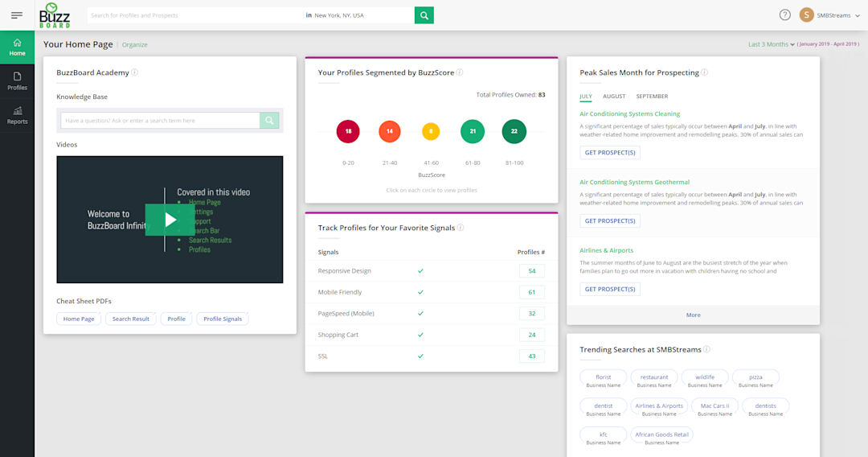The width and height of the screenshot is (868, 457).
Task: Select the green 61-80 BuzzScore circle
Action: (x=473, y=131)
